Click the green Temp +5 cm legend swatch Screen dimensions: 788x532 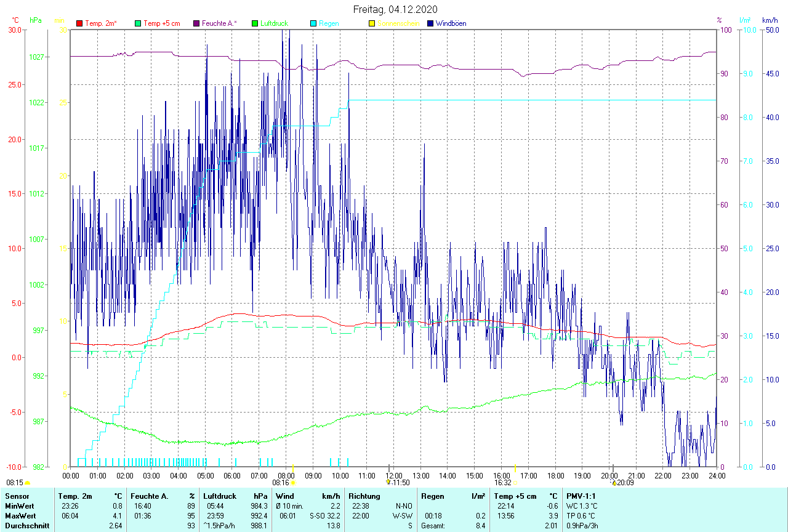138,23
